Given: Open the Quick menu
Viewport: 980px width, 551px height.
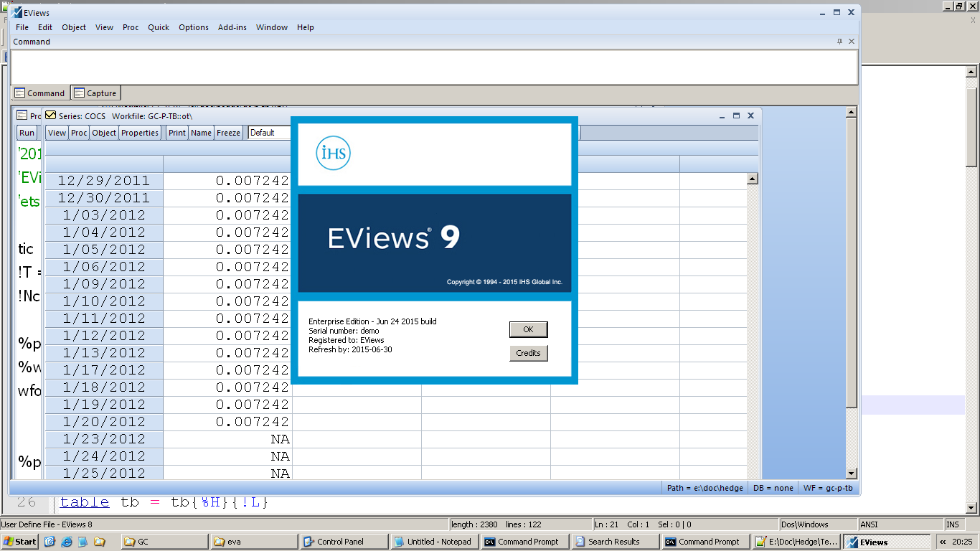Looking at the screenshot, I should coord(159,27).
